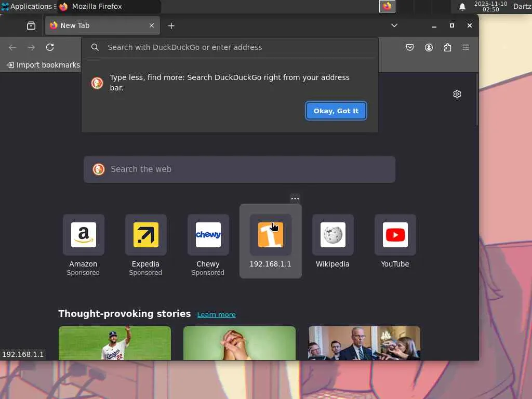Open Firefox account icon
Viewport: 532px width, 399px height.
429,47
